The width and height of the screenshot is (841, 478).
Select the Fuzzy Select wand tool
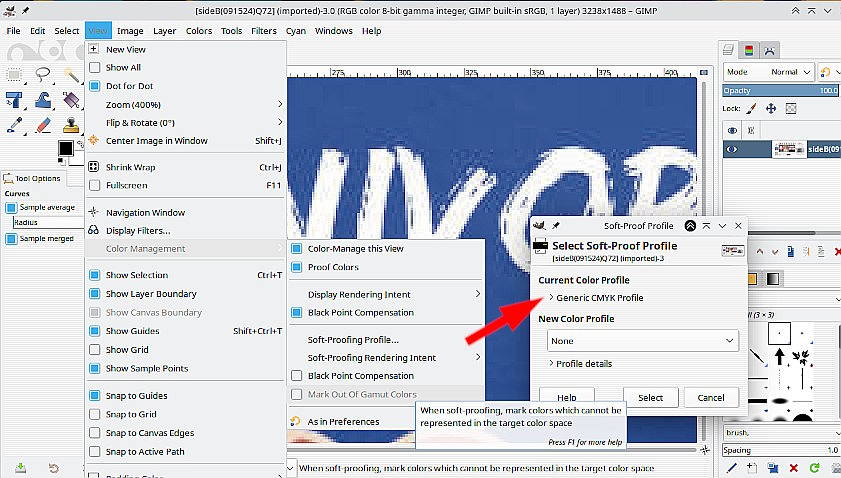pos(71,74)
